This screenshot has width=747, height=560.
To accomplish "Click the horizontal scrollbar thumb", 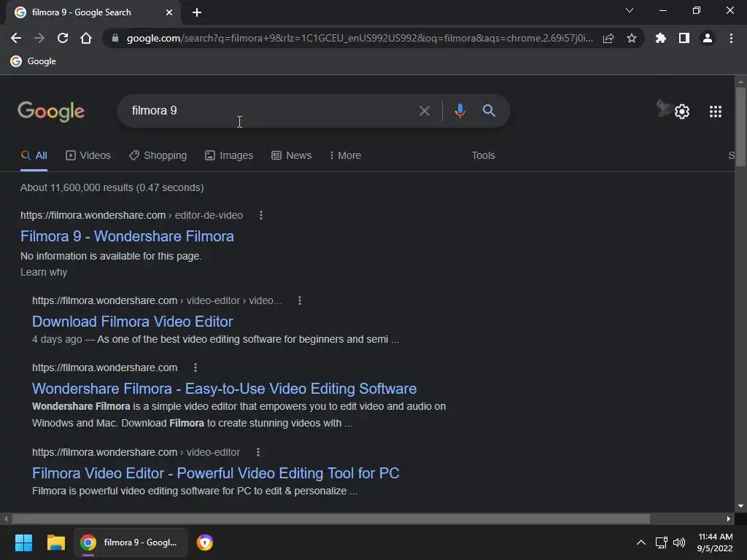I will tap(330, 518).
